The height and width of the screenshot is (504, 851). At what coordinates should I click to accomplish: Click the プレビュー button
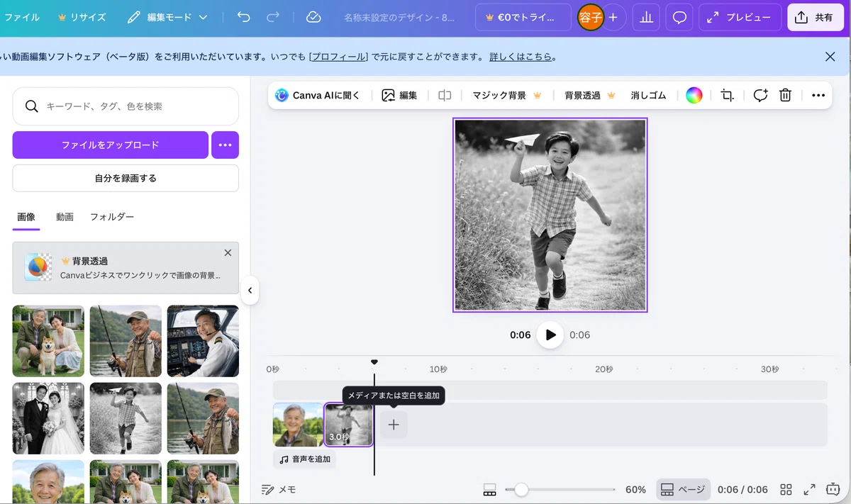click(740, 17)
